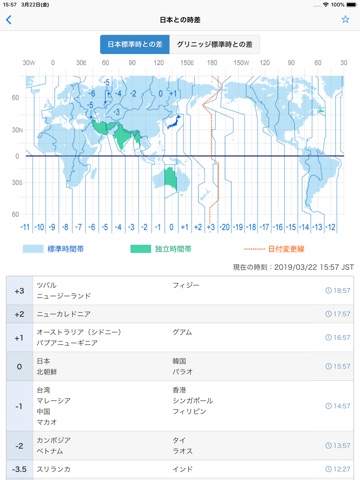Click the 標準時間帯 legend color swatch
360x480 pixels.
[33, 249]
